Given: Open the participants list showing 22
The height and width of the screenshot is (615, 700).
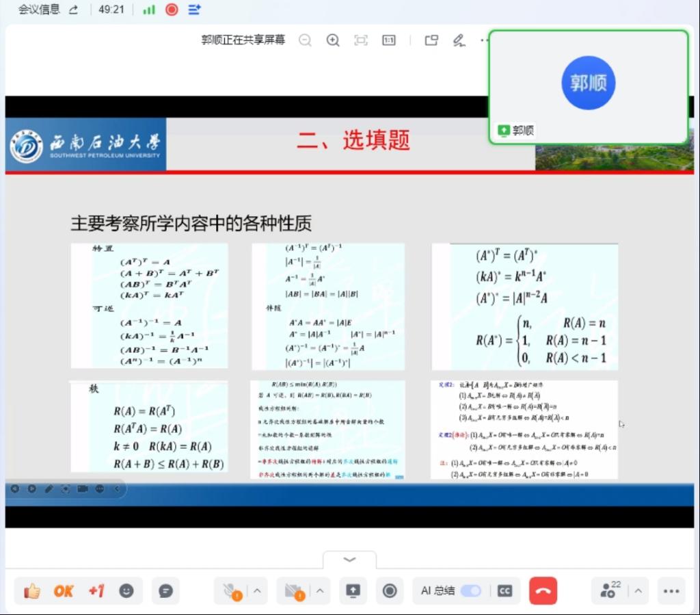Looking at the screenshot, I should tap(609, 591).
